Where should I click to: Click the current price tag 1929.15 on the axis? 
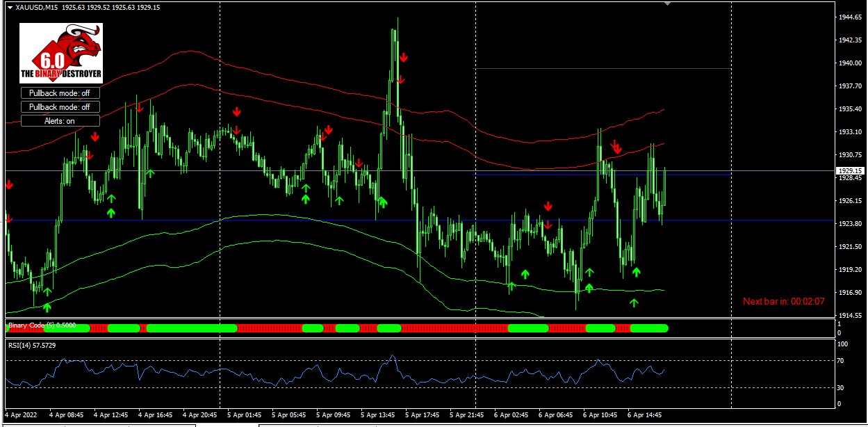click(x=850, y=170)
